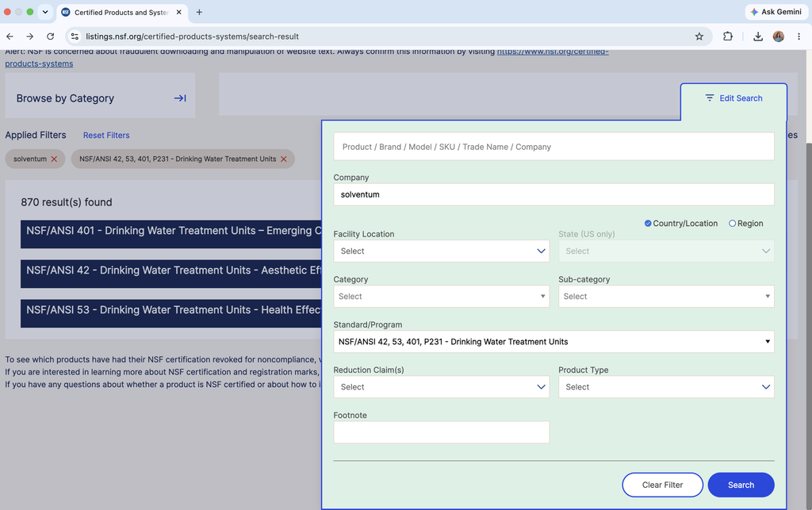
Task: Open the Facility Location dropdown
Action: [441, 251]
